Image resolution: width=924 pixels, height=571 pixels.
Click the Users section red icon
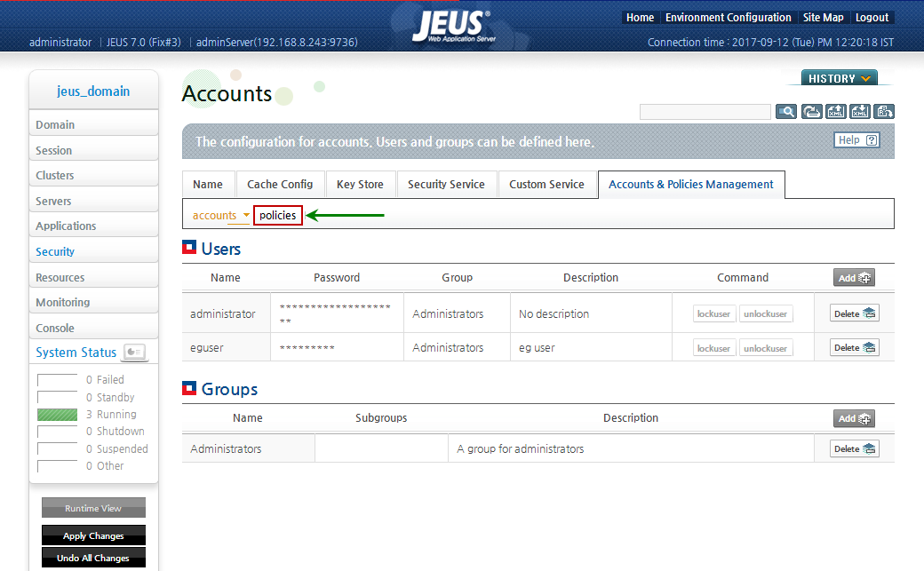pyautogui.click(x=189, y=248)
